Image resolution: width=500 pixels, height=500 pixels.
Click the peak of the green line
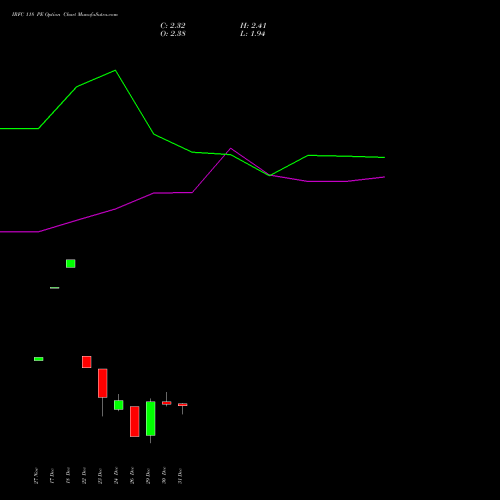pyautogui.click(x=115, y=70)
